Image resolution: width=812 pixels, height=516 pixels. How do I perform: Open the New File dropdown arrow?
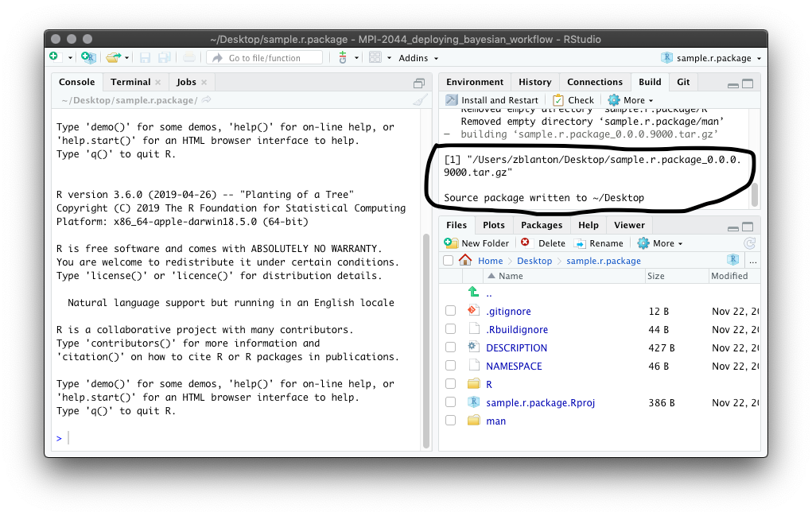click(70, 58)
